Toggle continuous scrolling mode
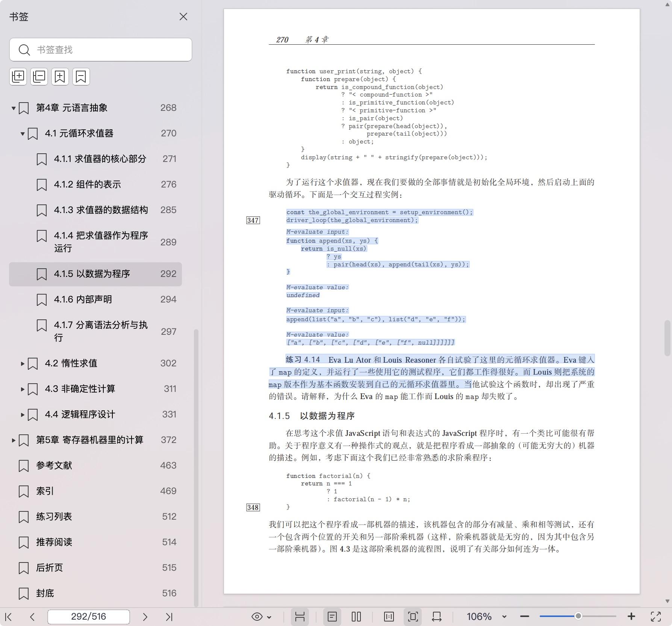The height and width of the screenshot is (626, 672). [x=300, y=617]
